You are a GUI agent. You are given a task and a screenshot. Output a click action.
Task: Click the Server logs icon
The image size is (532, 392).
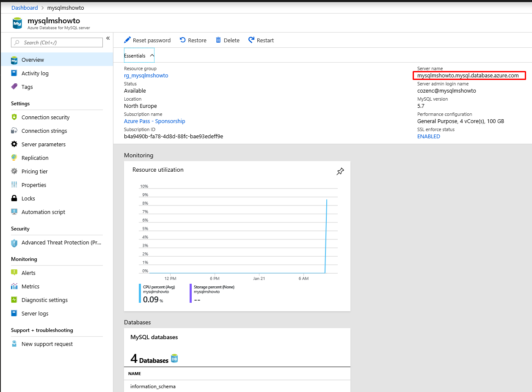click(14, 313)
